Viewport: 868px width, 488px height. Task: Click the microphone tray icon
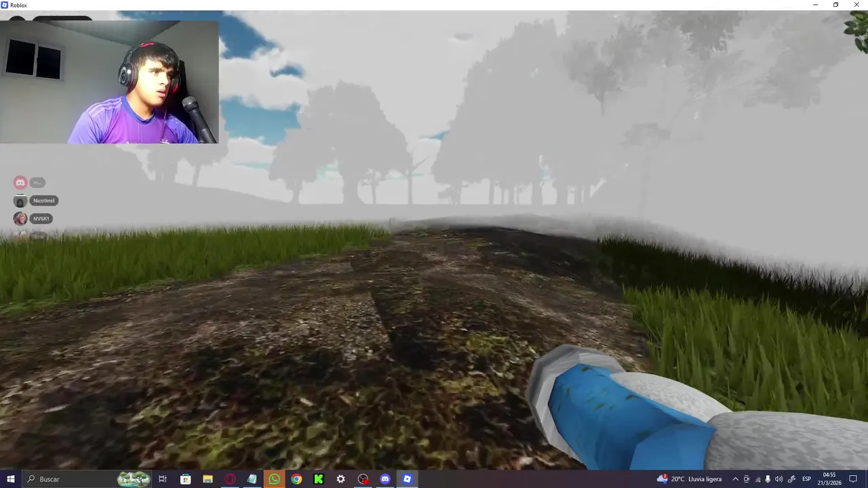[x=768, y=479]
